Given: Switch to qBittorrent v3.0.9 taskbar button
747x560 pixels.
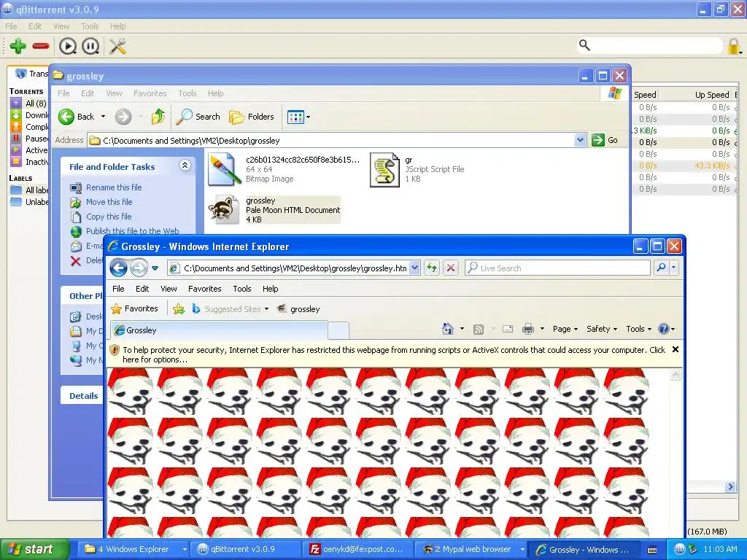Looking at the screenshot, I should (x=245, y=550).
